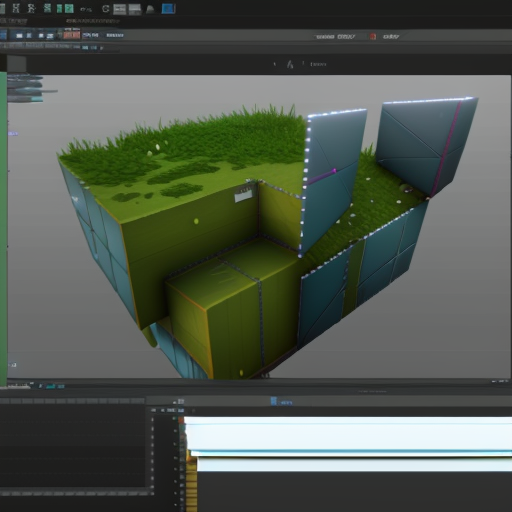Open the stacked layers list at viewport top-left
The width and height of the screenshot is (512, 512).
tap(26, 88)
